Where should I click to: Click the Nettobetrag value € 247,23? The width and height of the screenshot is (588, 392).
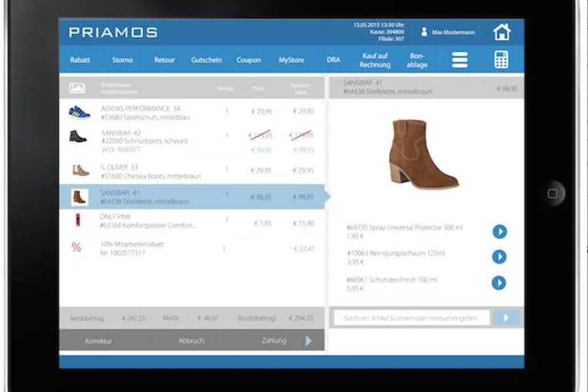click(x=133, y=319)
